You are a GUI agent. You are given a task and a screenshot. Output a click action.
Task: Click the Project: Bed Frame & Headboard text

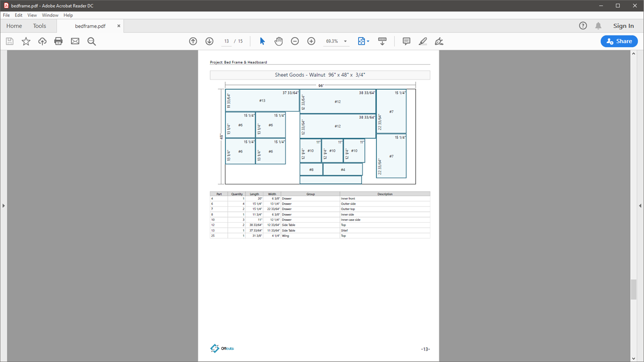pyautogui.click(x=238, y=62)
